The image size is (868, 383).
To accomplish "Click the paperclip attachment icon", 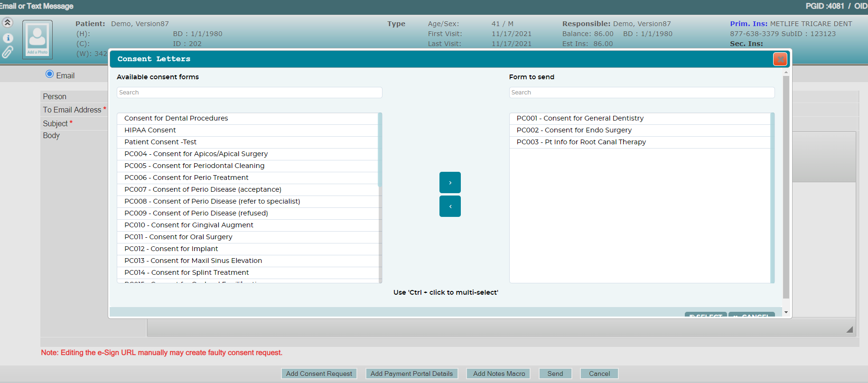I will pos(8,52).
